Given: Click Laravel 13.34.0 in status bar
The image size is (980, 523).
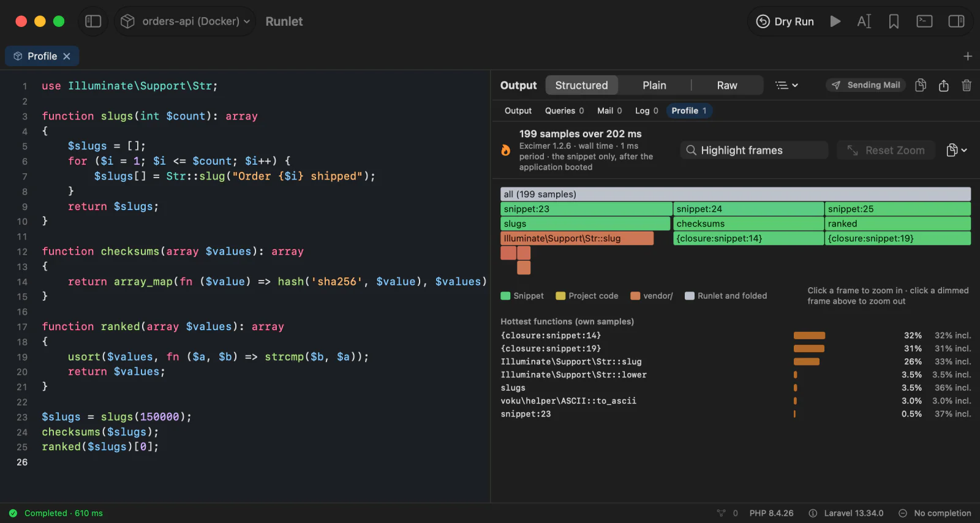Looking at the screenshot, I should coord(854,513).
